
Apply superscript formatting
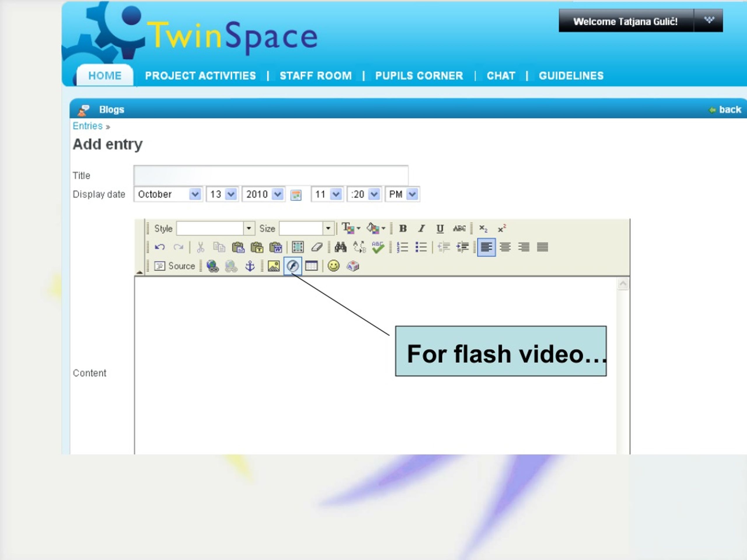502,229
